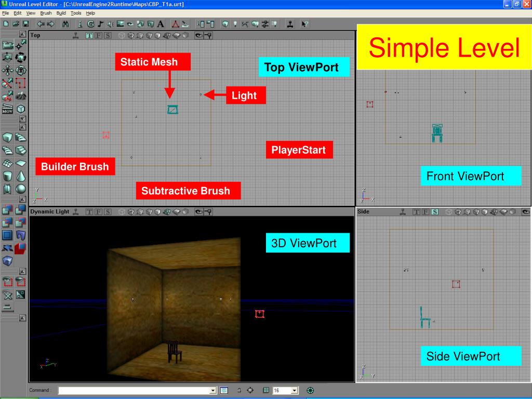Toggle T view button in Top viewport

(89, 35)
